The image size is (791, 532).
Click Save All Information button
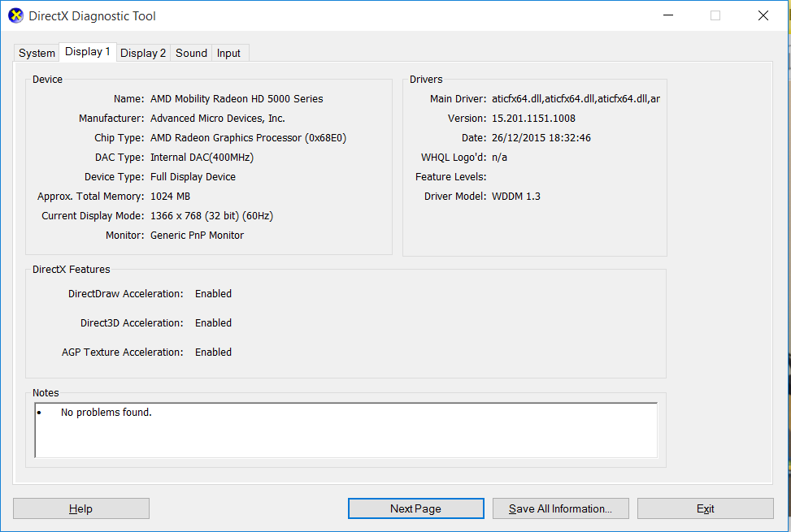click(x=560, y=508)
